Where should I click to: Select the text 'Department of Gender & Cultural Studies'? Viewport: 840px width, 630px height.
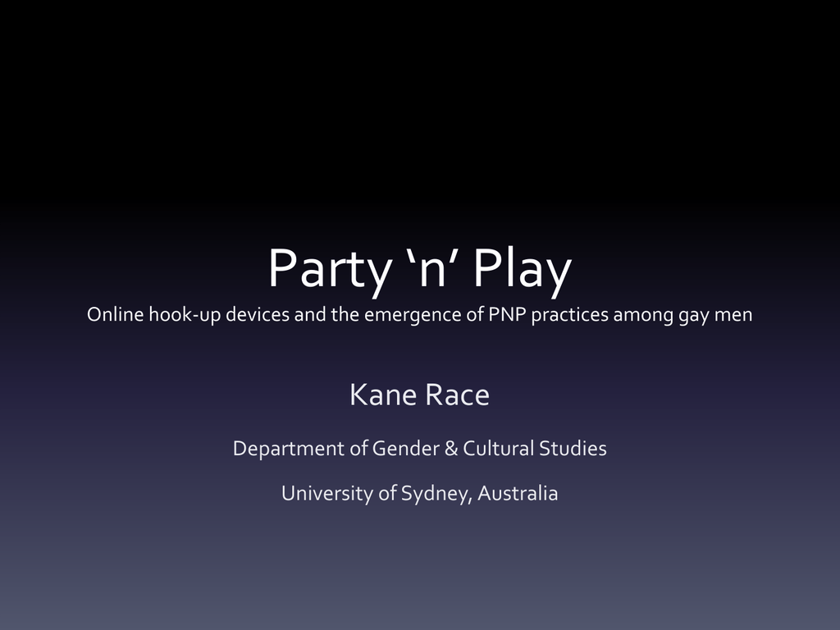click(419, 449)
